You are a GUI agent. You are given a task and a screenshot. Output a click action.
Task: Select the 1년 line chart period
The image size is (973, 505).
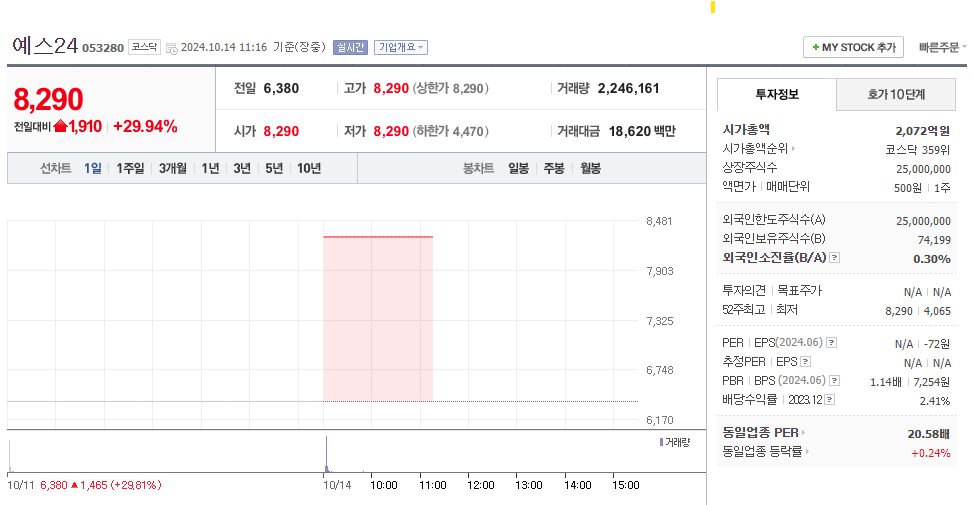click(210, 168)
